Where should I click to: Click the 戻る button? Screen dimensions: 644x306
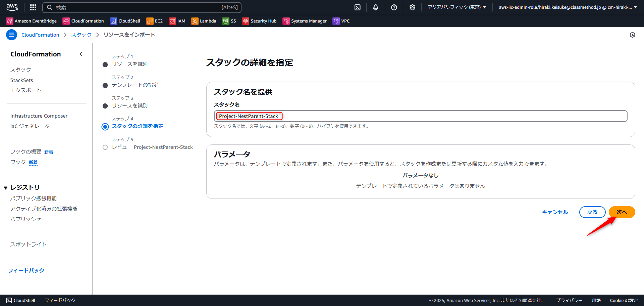[x=592, y=212]
